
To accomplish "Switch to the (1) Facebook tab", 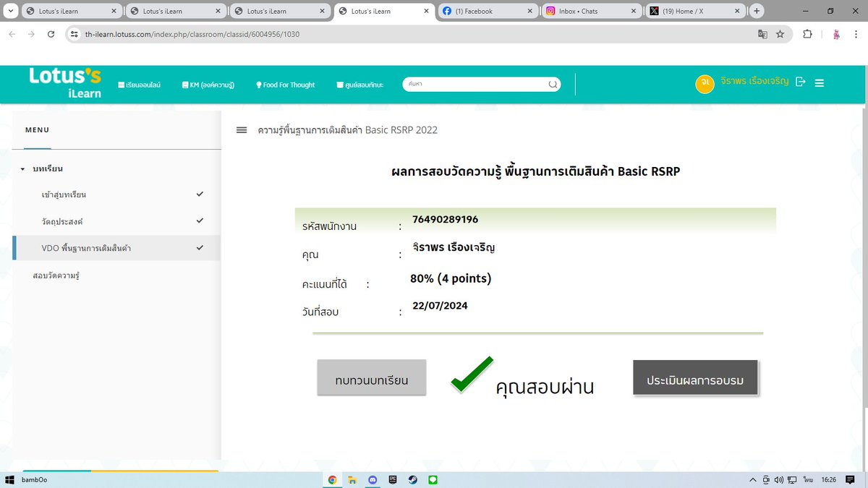I will [x=487, y=11].
